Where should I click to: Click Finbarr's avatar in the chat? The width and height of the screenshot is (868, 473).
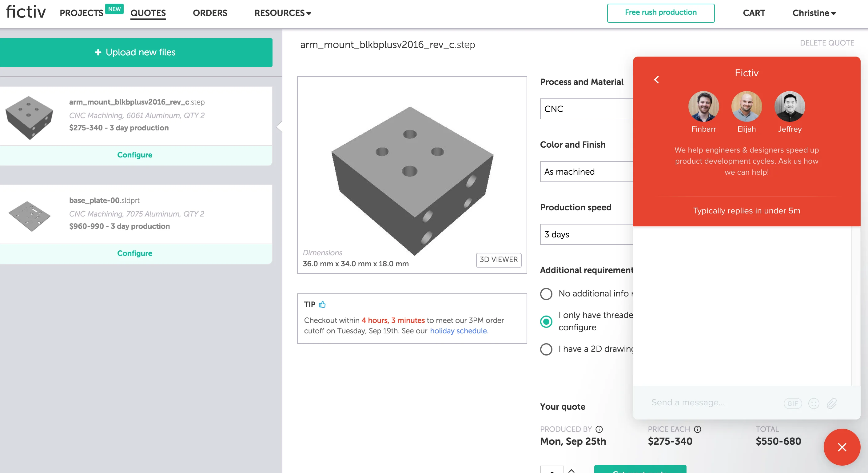pyautogui.click(x=703, y=106)
